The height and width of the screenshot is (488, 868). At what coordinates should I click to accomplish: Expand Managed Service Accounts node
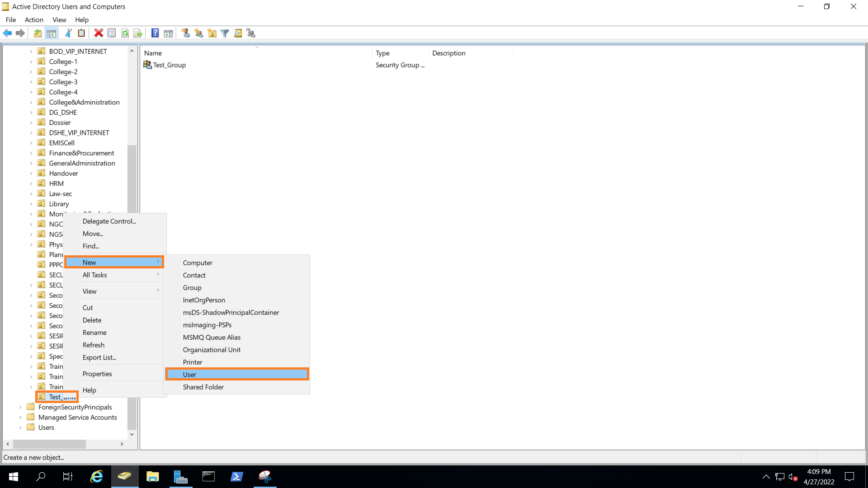pos(20,418)
